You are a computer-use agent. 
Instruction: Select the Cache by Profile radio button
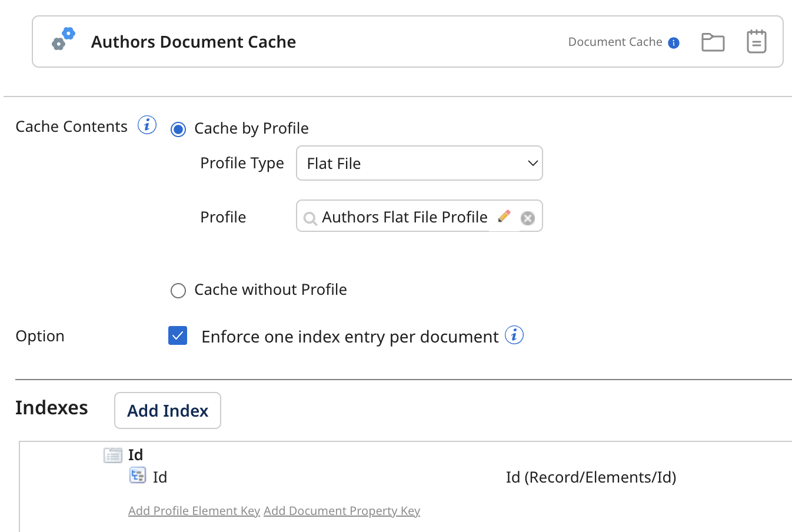pyautogui.click(x=178, y=129)
